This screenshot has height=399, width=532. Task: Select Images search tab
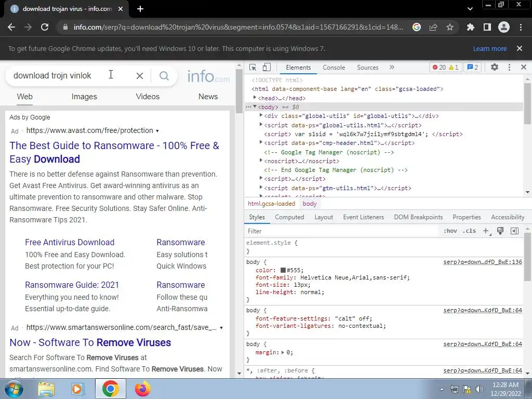point(84,97)
